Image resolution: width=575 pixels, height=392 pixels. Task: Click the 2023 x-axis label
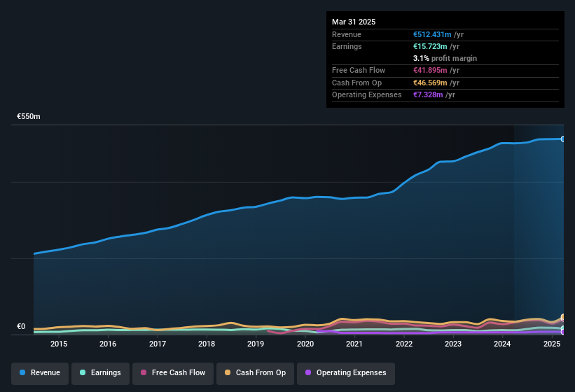pos(453,344)
